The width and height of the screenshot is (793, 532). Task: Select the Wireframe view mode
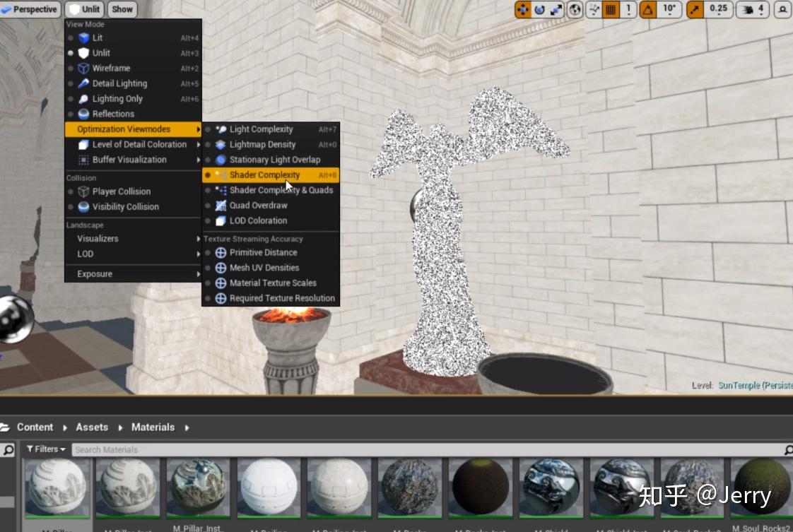pyautogui.click(x=113, y=68)
